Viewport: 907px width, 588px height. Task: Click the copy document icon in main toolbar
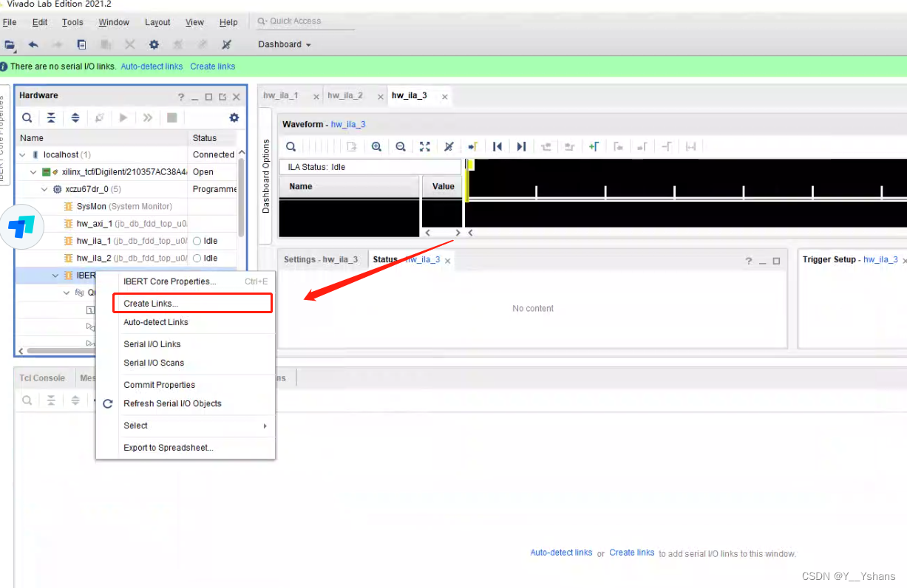(81, 44)
